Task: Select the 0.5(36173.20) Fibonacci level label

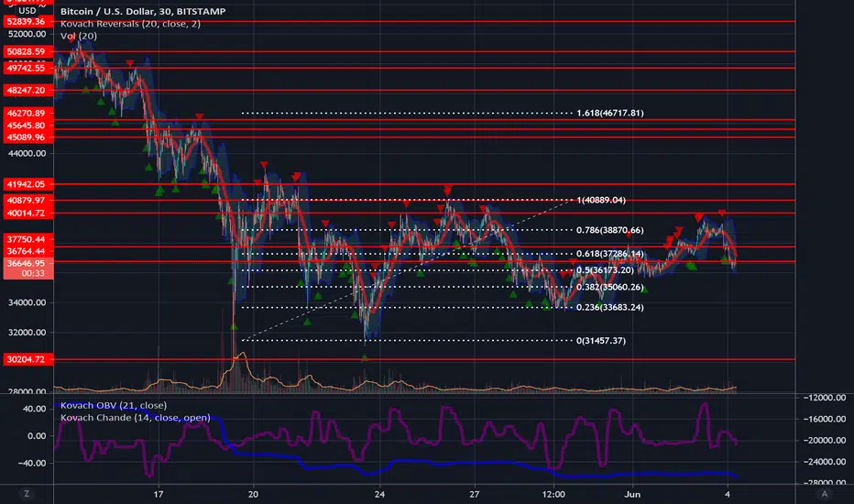Action: click(605, 269)
